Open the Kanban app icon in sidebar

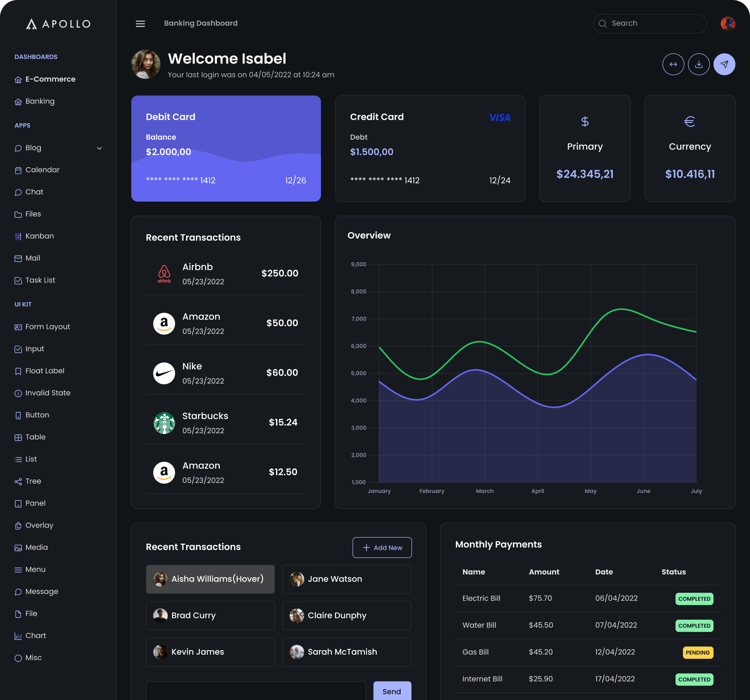[18, 236]
